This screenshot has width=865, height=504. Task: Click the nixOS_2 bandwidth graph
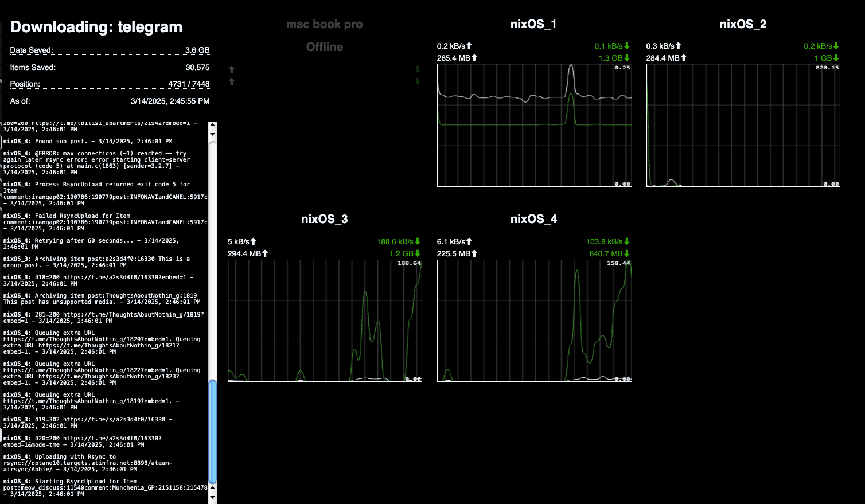(743, 126)
